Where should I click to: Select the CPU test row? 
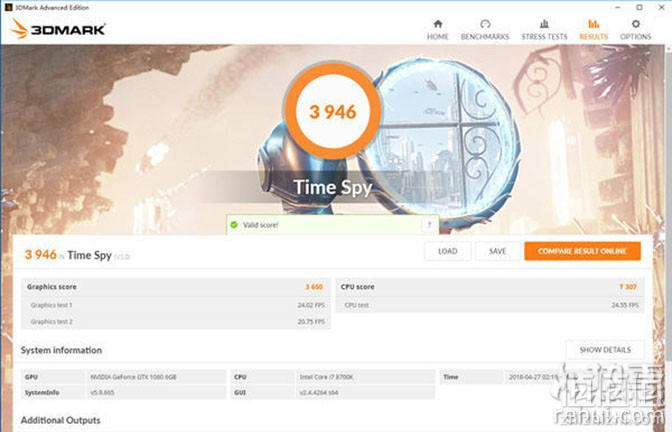coord(490,305)
